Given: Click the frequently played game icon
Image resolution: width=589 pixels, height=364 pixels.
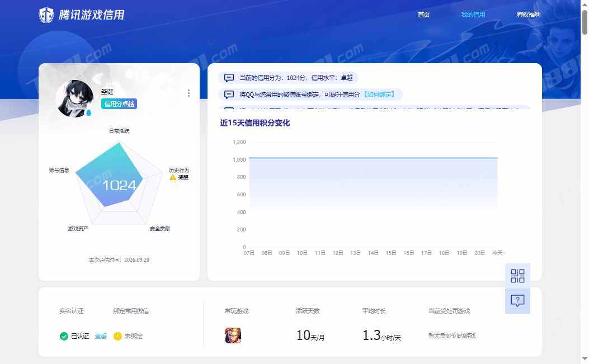Looking at the screenshot, I should (x=233, y=335).
